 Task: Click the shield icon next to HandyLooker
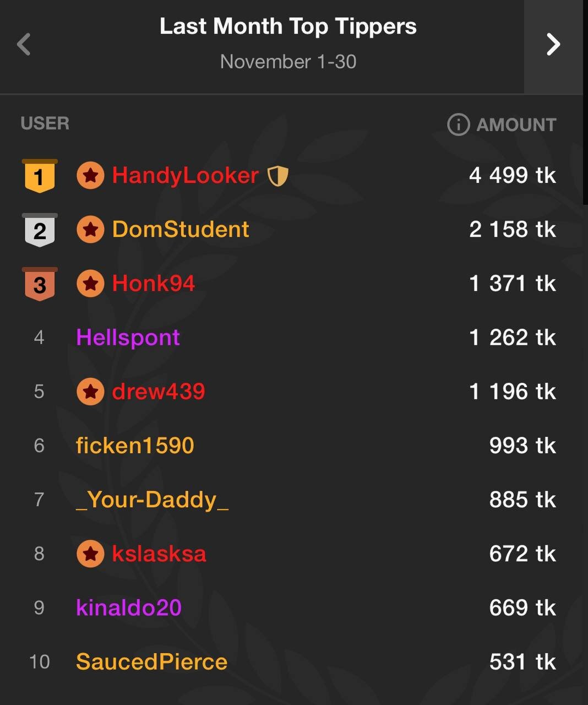[277, 176]
